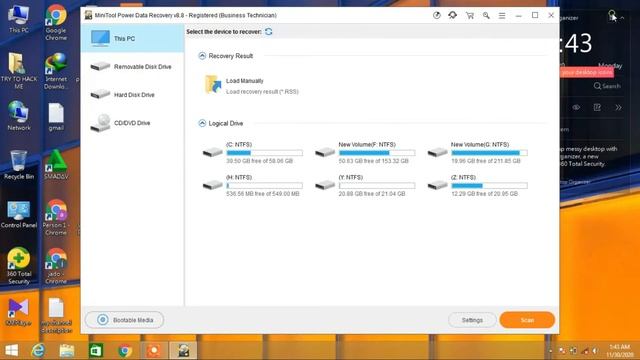Image resolution: width=640 pixels, height=360 pixels.
Task: Open Google Chrome desktop shortcut
Action: tap(56, 22)
